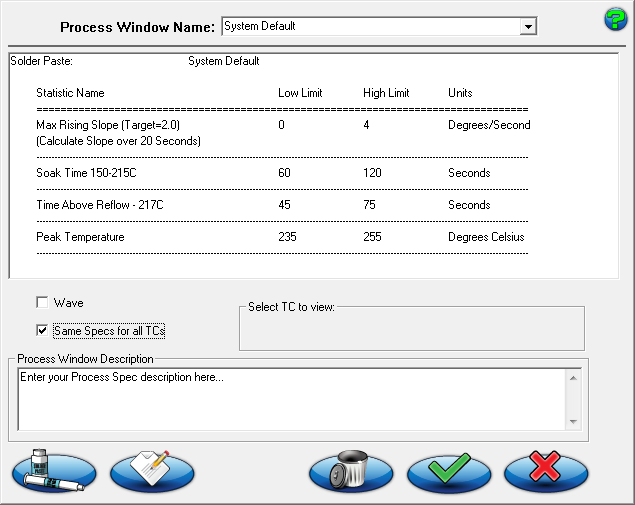Enable the Wave checkbox
The height and width of the screenshot is (505, 635).
[42, 303]
